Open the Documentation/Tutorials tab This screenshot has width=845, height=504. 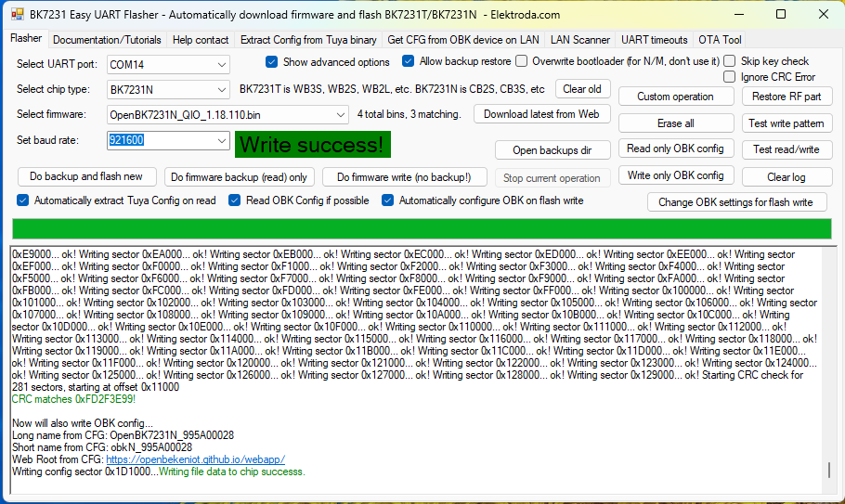pos(107,40)
